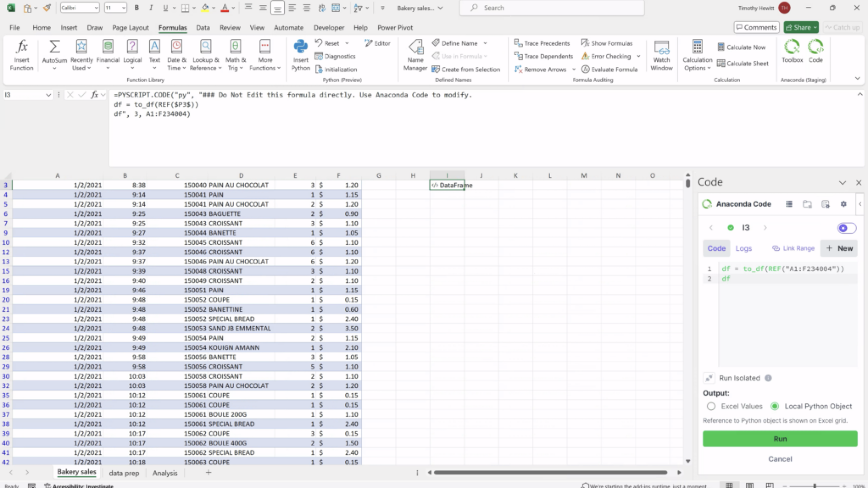Open the Comments pane
The width and height of the screenshot is (868, 488).
click(x=756, y=28)
